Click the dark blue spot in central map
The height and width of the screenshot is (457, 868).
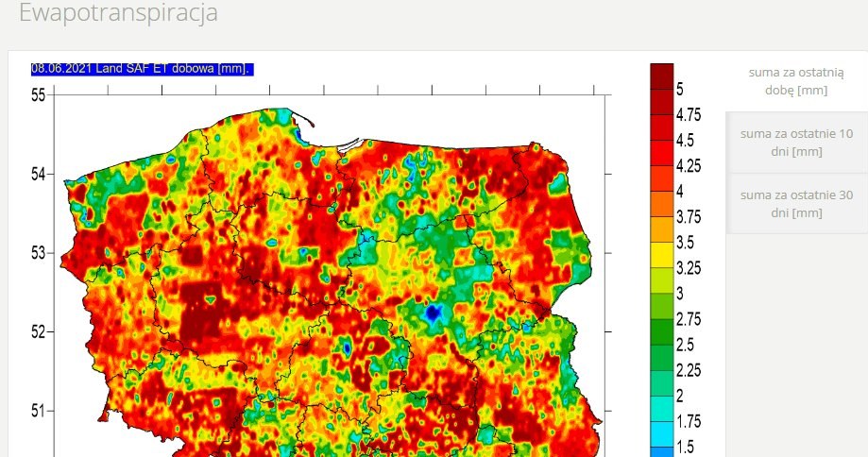point(434,312)
